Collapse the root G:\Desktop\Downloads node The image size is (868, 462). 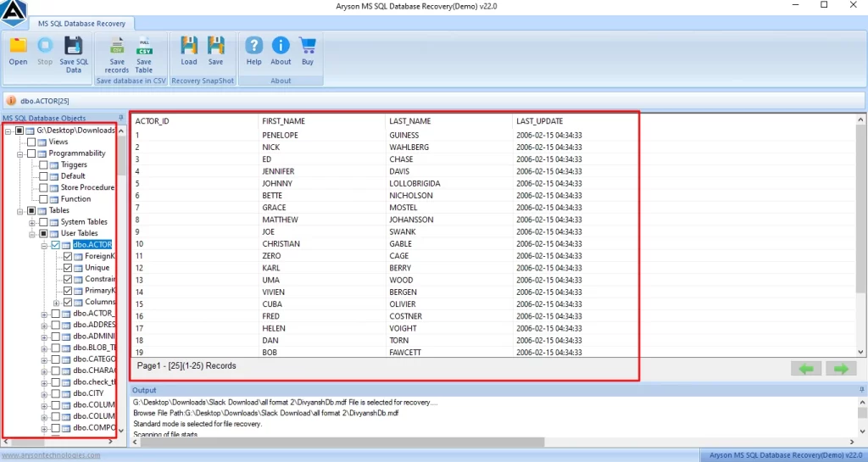pyautogui.click(x=8, y=131)
